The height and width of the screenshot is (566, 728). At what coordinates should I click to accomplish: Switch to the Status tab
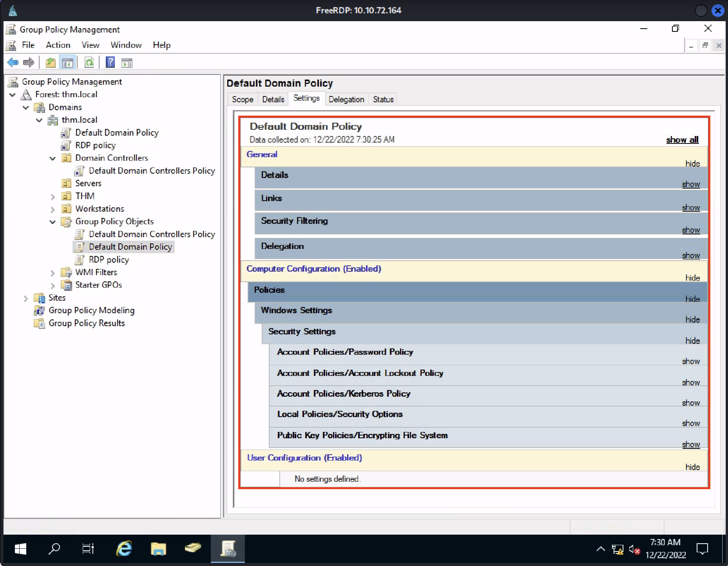[383, 100]
